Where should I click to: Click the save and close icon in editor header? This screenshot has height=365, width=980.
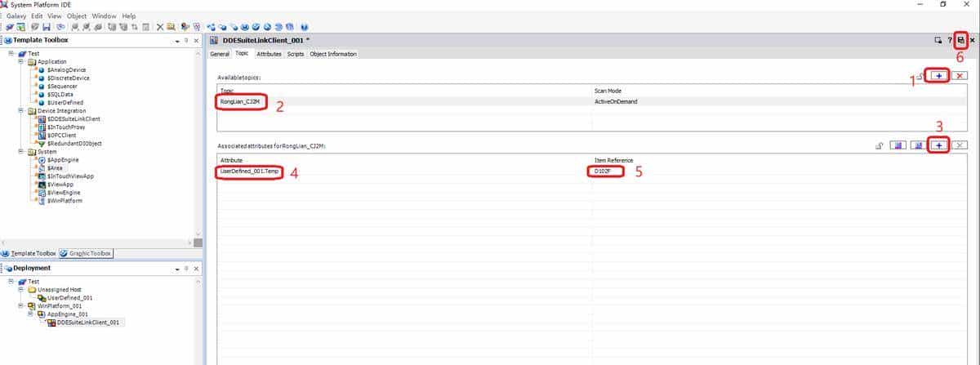[961, 40]
